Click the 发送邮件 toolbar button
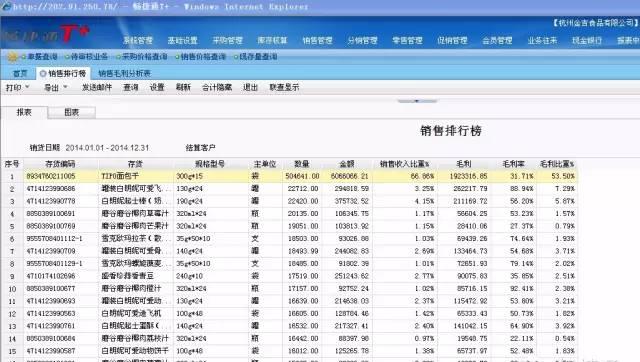Image resolution: width=640 pixels, height=362 pixels. coord(97,87)
